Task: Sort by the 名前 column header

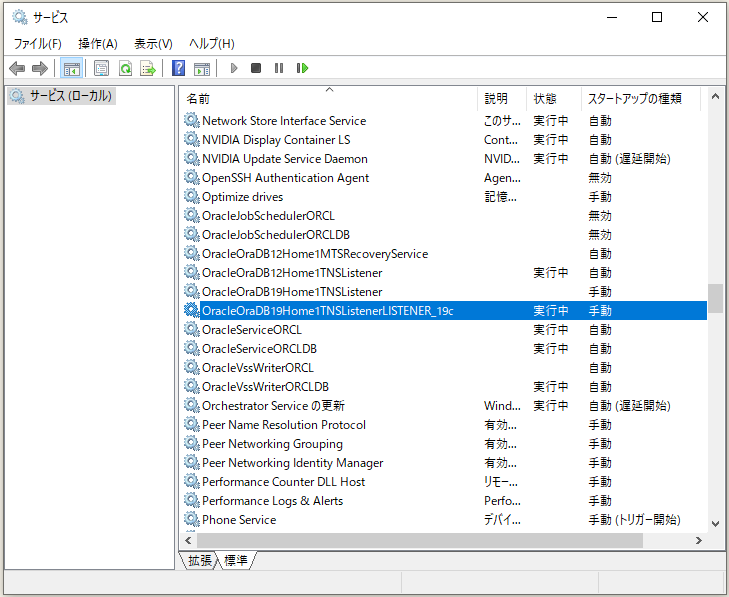Action: pos(329,99)
